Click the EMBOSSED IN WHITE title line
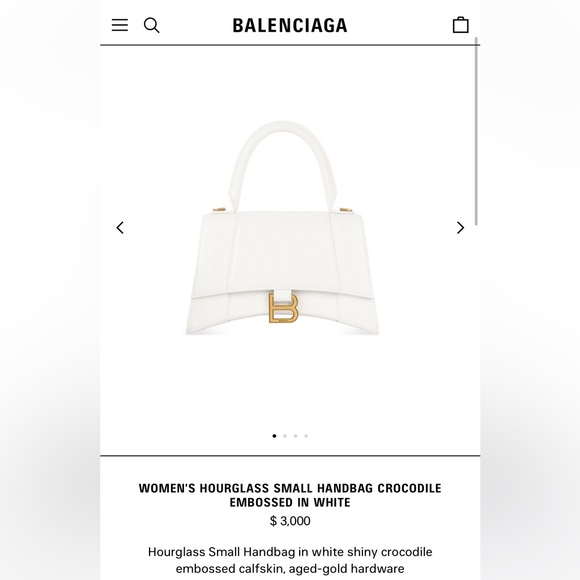The height and width of the screenshot is (580, 580). pos(290,502)
